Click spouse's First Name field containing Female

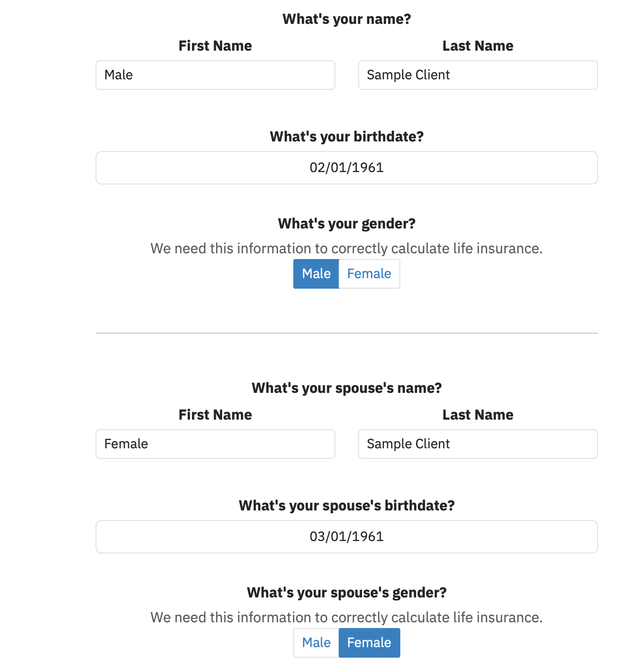[x=215, y=444]
